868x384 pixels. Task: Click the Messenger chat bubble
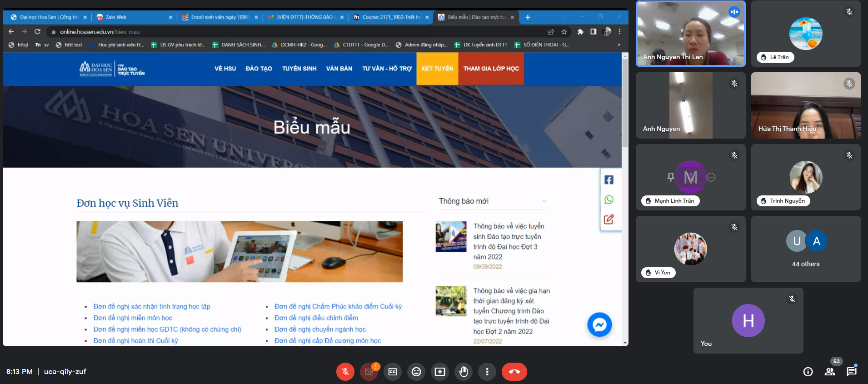point(599,324)
